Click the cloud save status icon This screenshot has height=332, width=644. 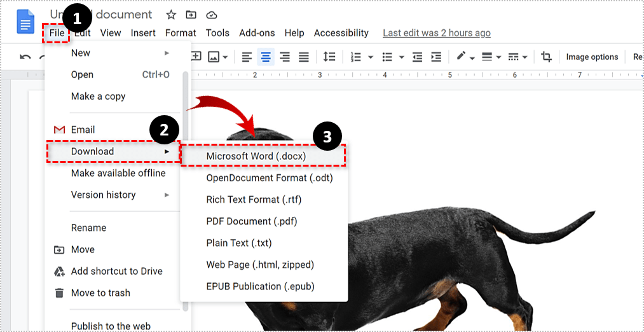click(x=212, y=15)
